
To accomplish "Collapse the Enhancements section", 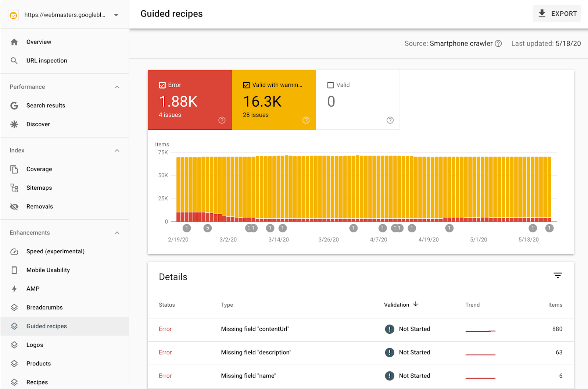I will click(117, 232).
